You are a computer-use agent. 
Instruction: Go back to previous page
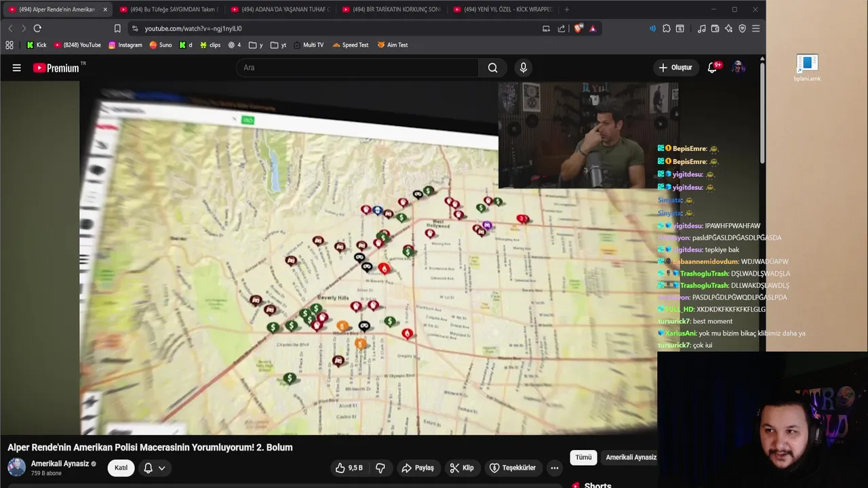[10, 28]
